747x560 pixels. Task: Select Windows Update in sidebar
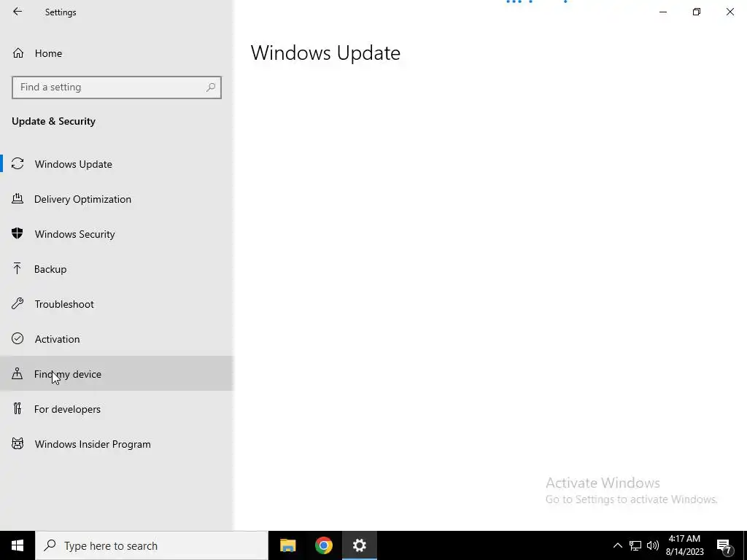tap(117, 164)
